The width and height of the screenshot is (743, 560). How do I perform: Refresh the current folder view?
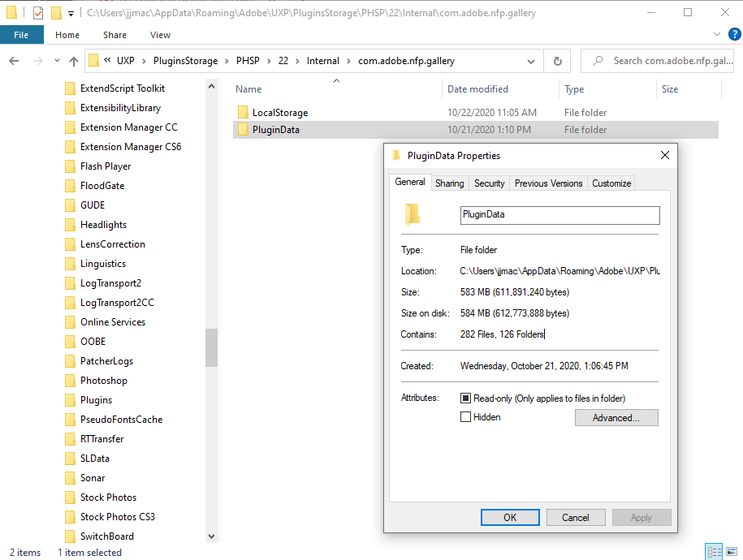pos(558,61)
